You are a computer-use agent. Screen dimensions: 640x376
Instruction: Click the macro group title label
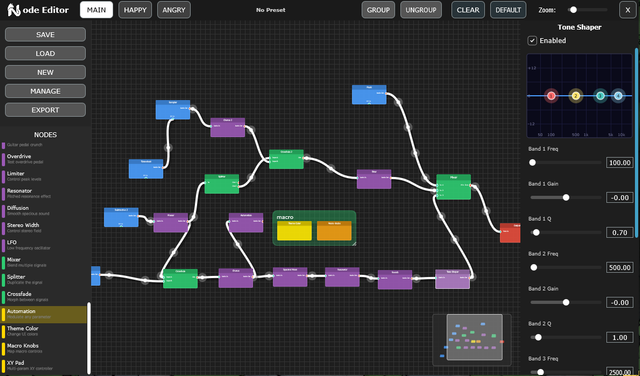point(285,217)
